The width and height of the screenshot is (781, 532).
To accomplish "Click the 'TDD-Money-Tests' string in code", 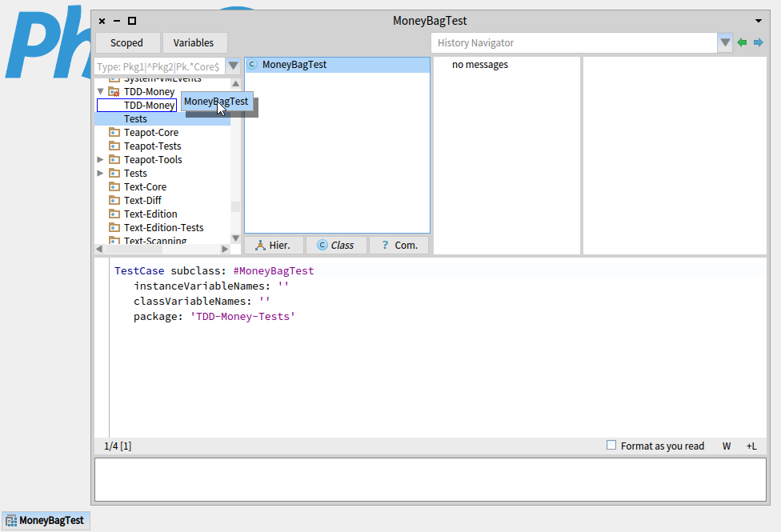I will coord(242,317).
